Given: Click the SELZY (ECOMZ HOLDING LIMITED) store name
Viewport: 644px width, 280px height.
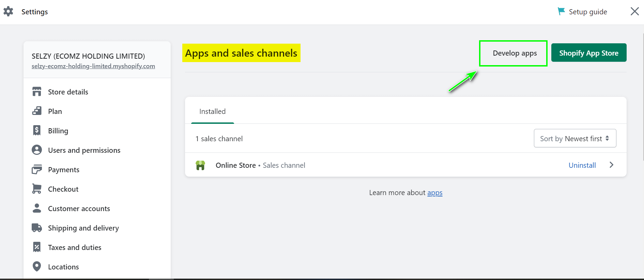Looking at the screenshot, I should 88,56.
